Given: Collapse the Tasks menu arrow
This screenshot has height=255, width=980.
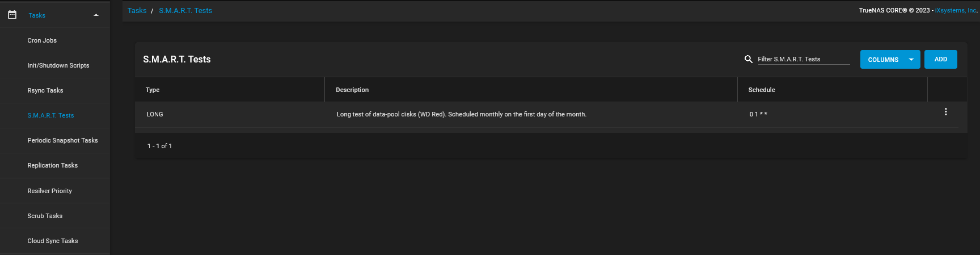Looking at the screenshot, I should [x=96, y=15].
